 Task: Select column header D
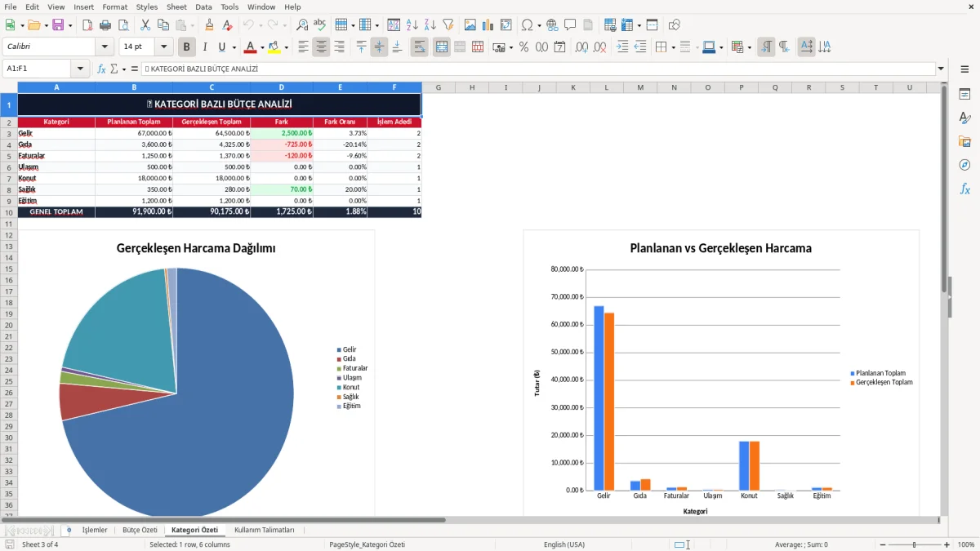[282, 87]
